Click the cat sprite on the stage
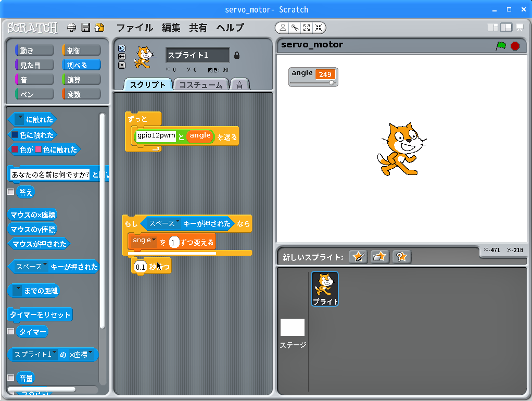 click(401, 149)
